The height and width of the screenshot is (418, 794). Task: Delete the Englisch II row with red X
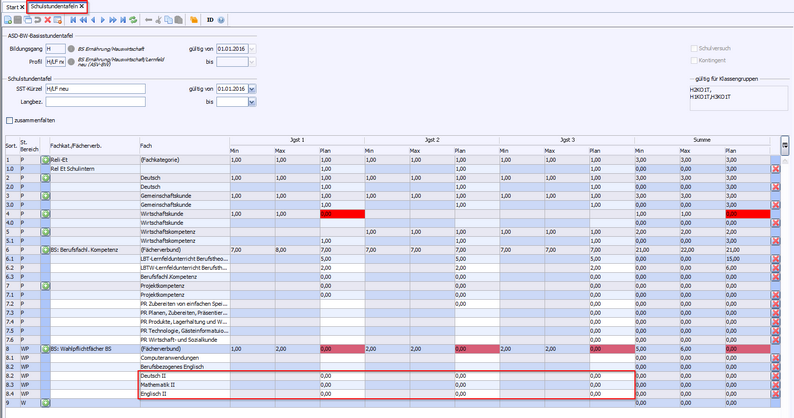point(775,395)
